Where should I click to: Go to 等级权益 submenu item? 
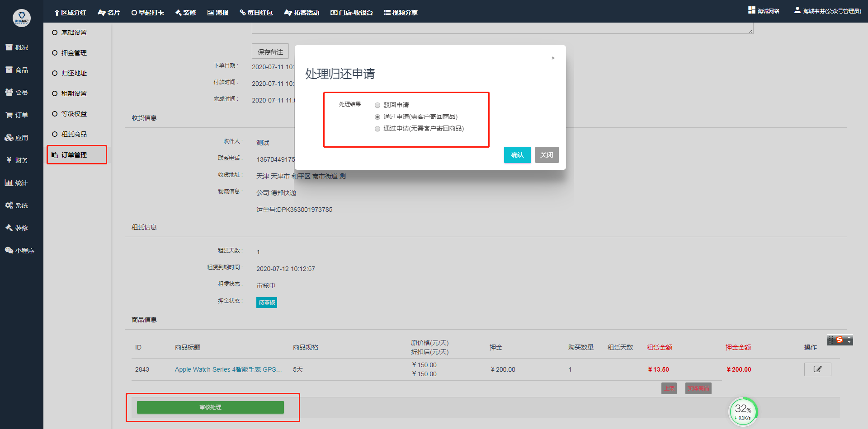(70, 114)
